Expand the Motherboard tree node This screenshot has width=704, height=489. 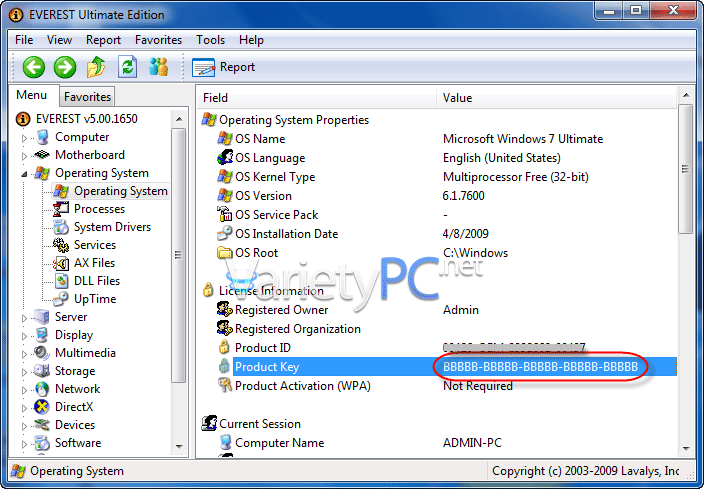pos(24,156)
